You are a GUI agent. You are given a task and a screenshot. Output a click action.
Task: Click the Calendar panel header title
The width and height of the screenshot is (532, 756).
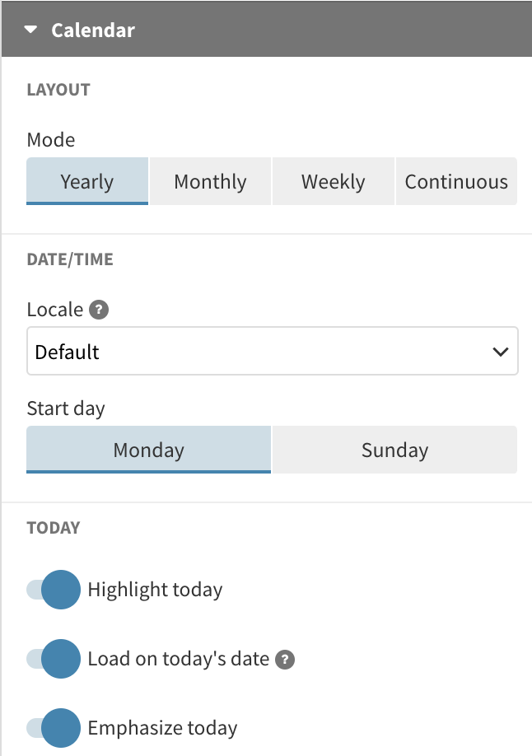tap(93, 30)
